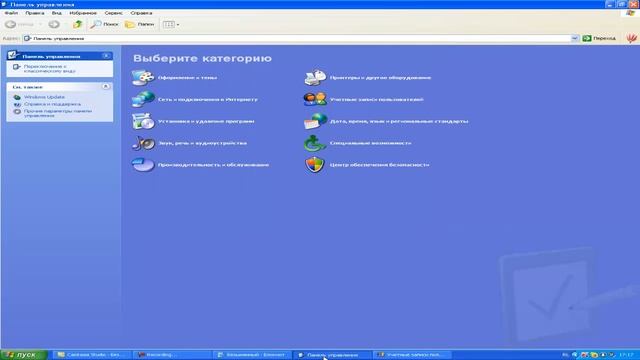Open the Вид menu
This screenshot has width=640, height=360.
click(x=56, y=13)
